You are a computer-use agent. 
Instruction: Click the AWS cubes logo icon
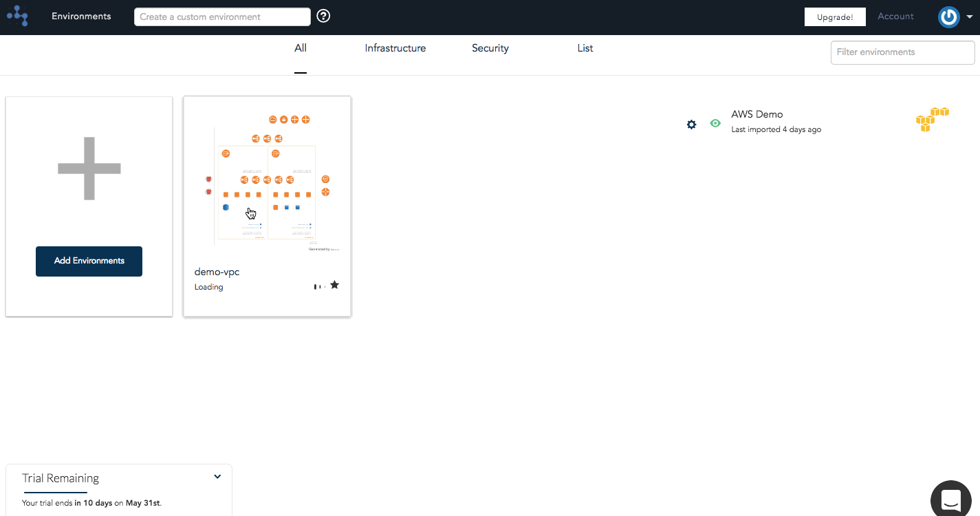point(932,119)
